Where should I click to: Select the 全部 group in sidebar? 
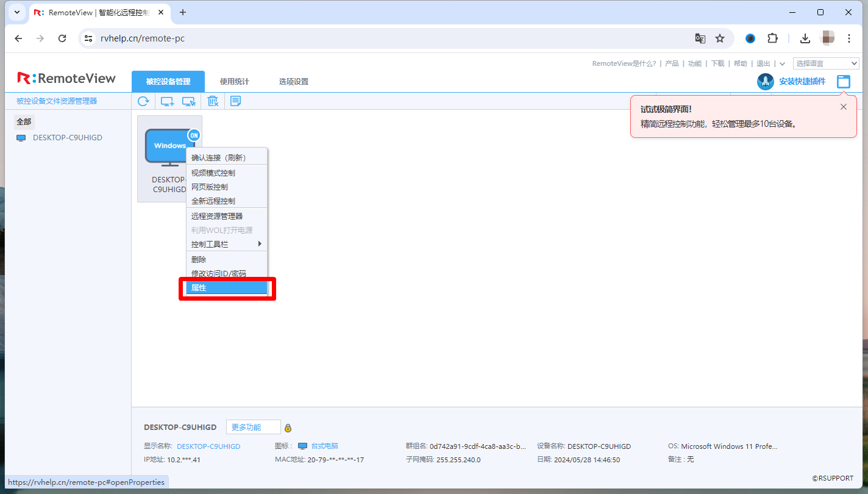[24, 121]
